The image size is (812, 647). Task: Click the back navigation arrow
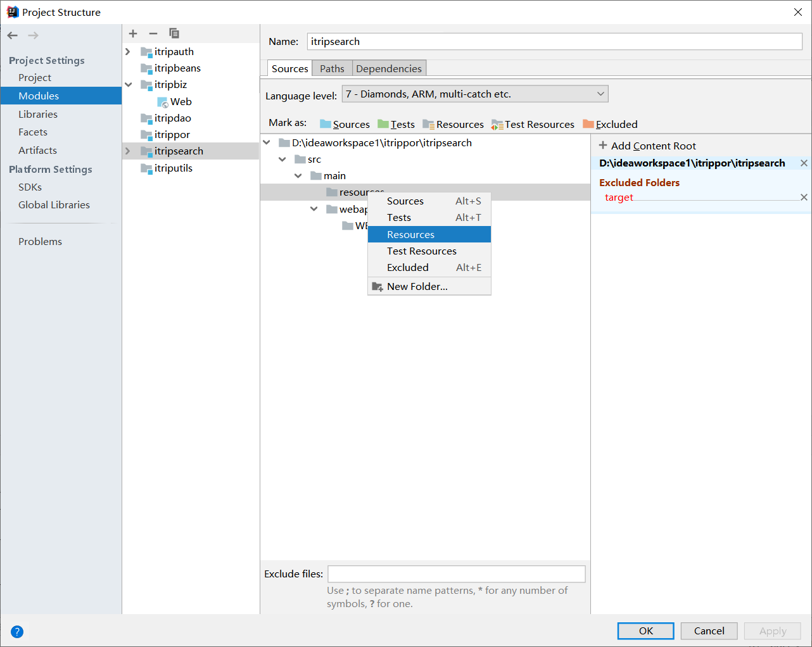click(x=13, y=35)
